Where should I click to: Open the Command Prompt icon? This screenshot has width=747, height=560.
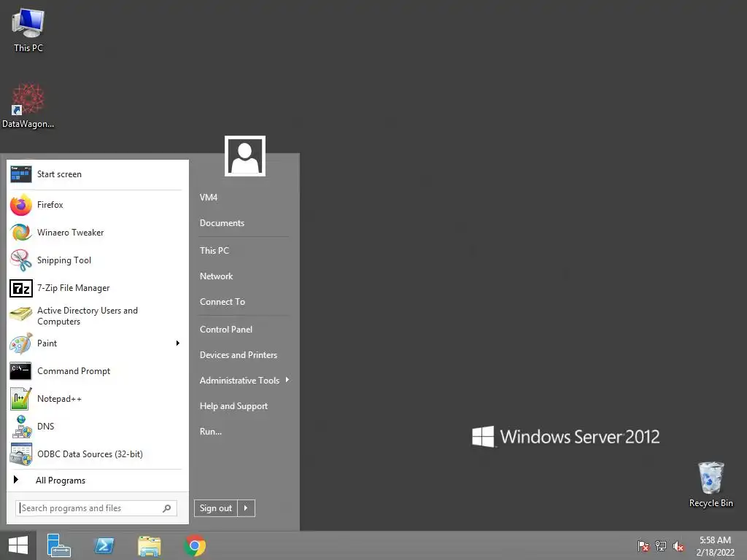tap(20, 371)
